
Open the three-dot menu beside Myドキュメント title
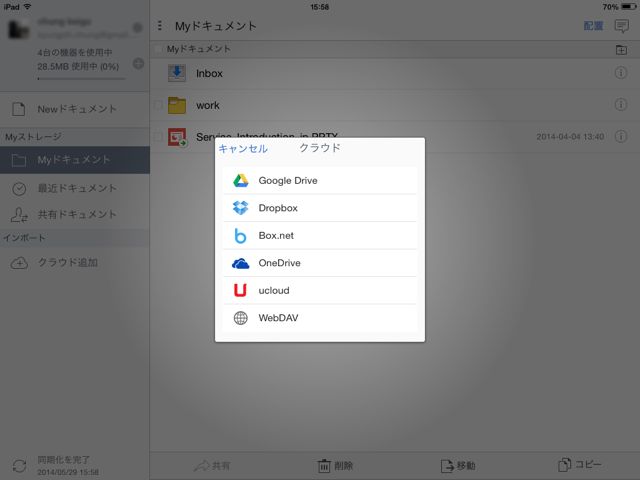tap(160, 26)
